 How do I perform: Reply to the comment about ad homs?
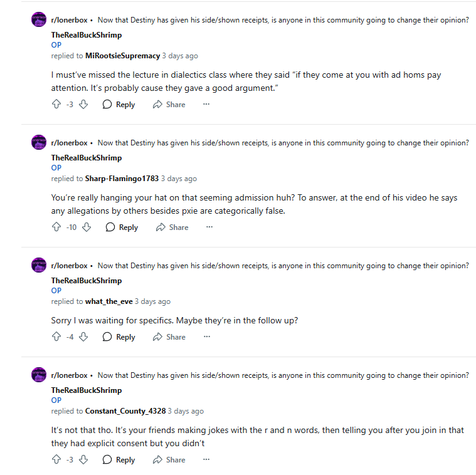click(119, 105)
